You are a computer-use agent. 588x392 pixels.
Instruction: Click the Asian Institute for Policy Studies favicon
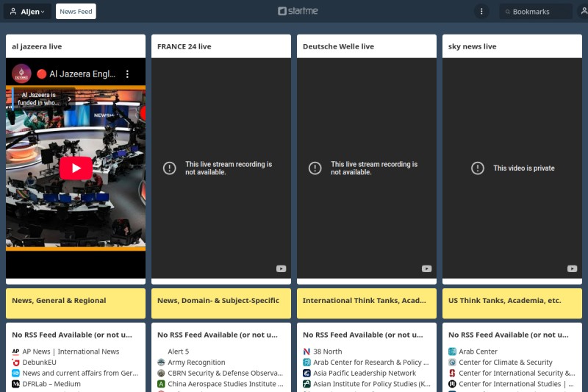(306, 384)
